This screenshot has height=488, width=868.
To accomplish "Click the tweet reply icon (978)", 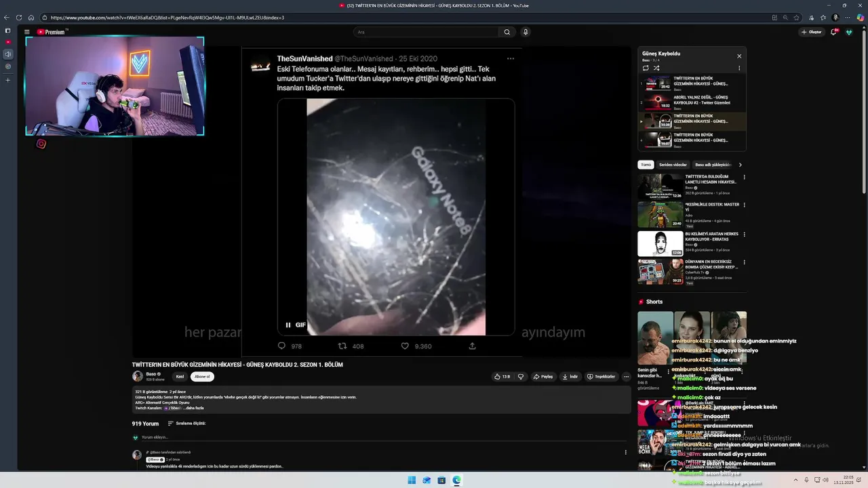I will (x=282, y=346).
